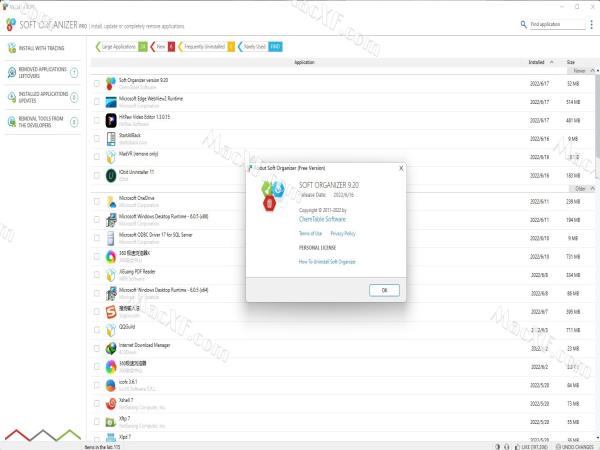
Task: Check the box for StartAllBack
Action: pos(97,139)
